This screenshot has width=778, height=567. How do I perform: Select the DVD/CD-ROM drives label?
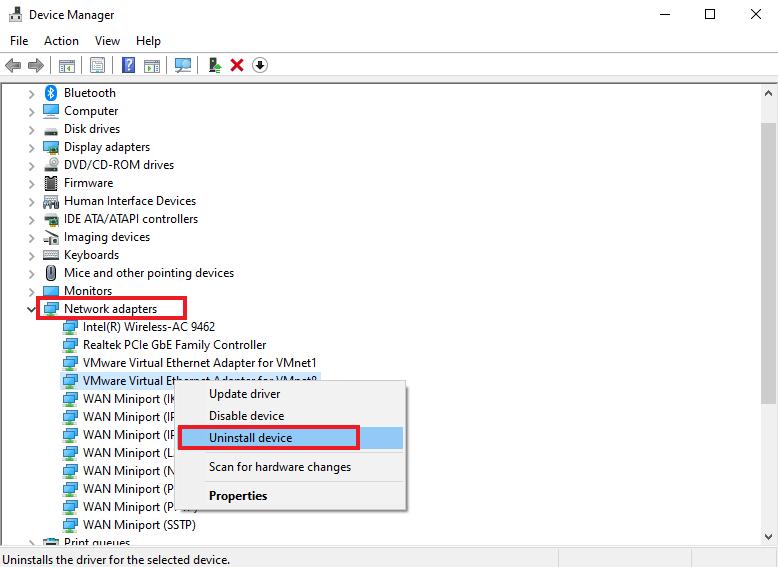tap(119, 165)
